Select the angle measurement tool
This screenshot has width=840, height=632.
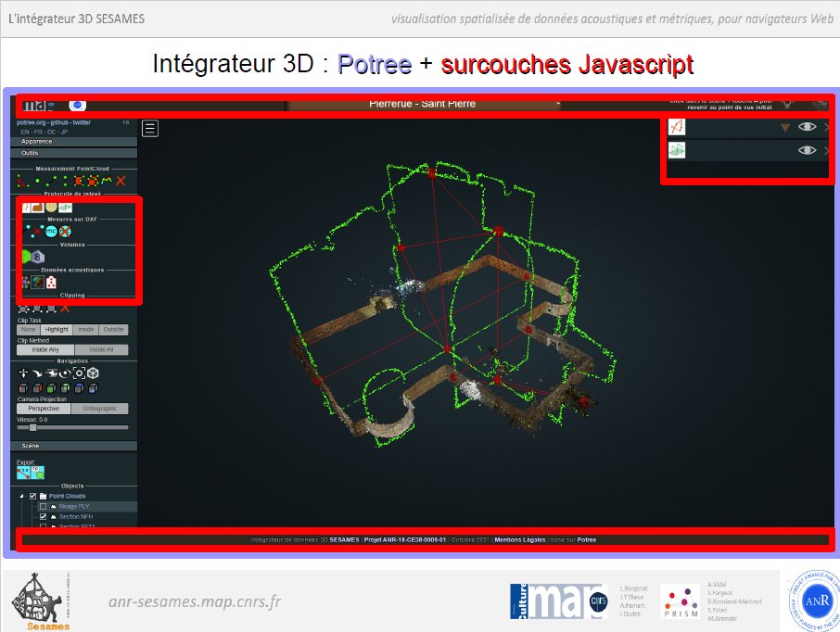point(23,181)
